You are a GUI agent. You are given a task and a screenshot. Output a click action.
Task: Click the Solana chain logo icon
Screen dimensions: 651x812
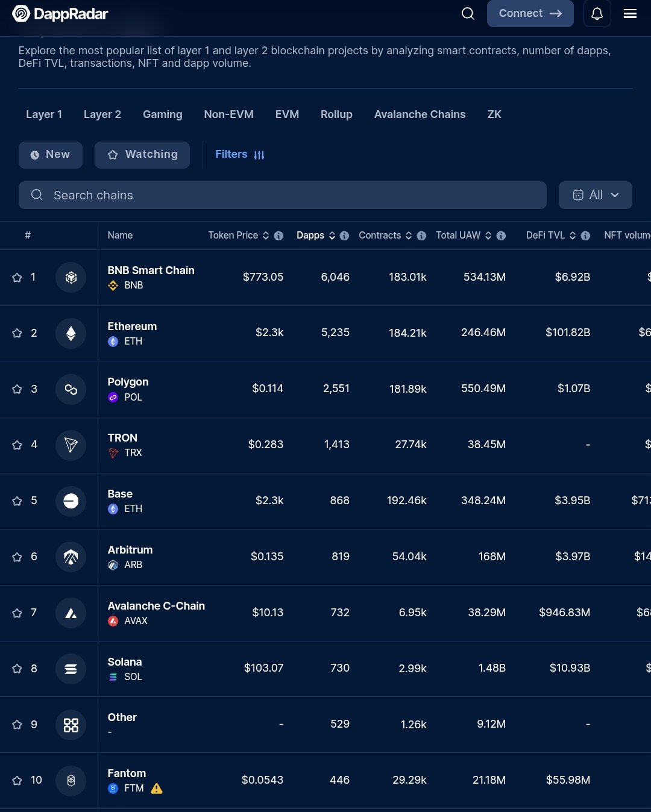point(71,669)
